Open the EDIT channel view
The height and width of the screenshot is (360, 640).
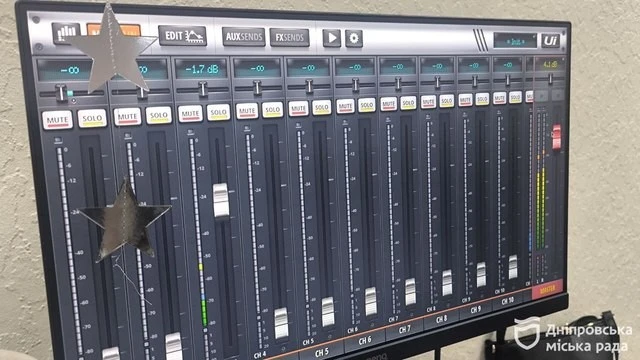[182, 36]
